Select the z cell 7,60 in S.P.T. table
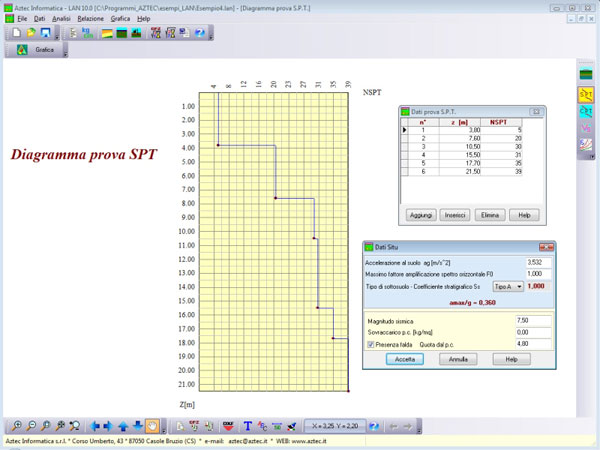The width and height of the screenshot is (600, 450). [x=460, y=139]
